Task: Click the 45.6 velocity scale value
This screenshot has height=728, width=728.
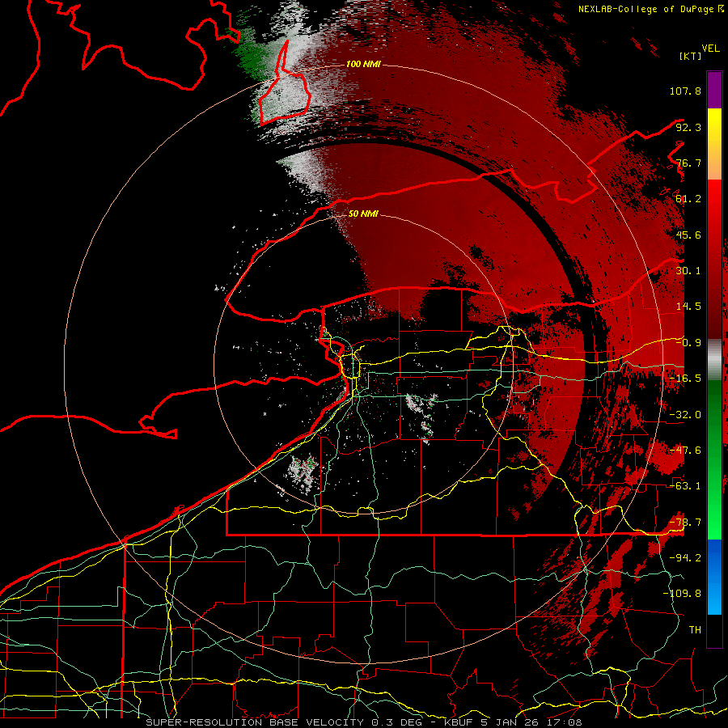Action: (x=688, y=235)
